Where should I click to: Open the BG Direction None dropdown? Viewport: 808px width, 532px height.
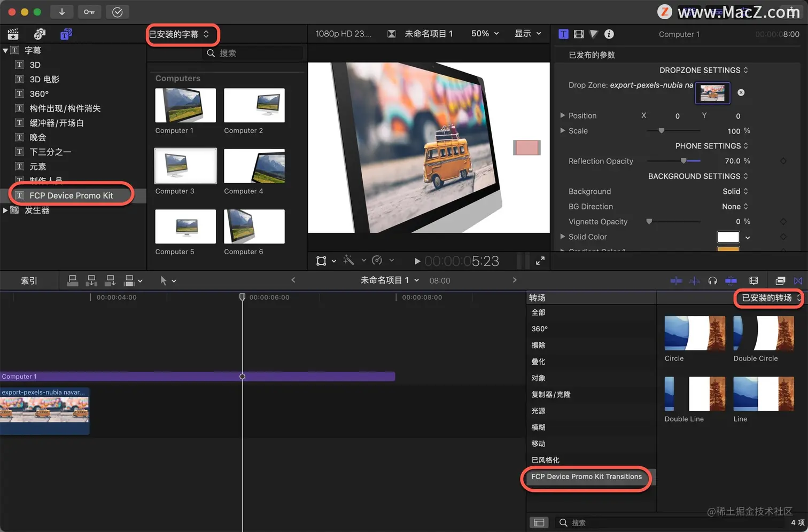coord(735,206)
